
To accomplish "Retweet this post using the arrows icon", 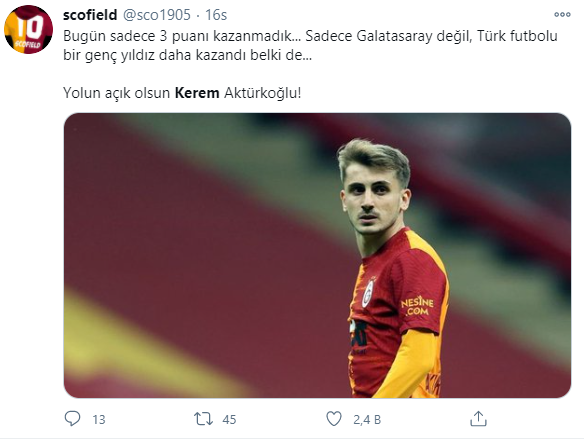I will [x=203, y=419].
